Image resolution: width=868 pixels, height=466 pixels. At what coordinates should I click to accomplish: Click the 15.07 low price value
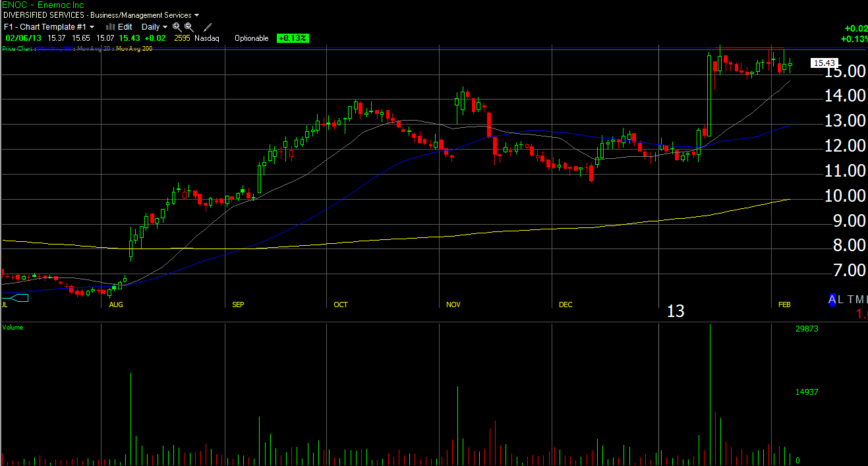(x=106, y=38)
